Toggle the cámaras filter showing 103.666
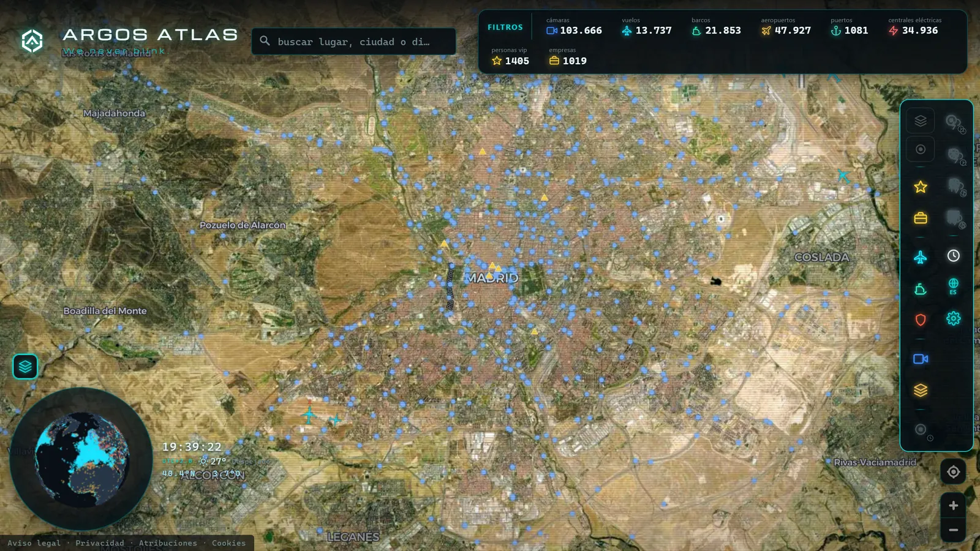The image size is (980, 551). click(574, 26)
